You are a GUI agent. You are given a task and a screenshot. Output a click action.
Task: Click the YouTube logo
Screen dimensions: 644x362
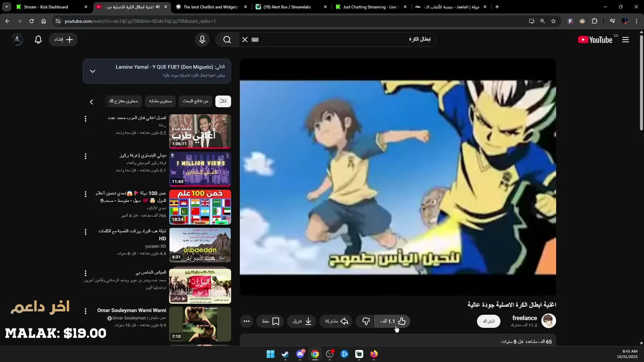click(x=595, y=40)
